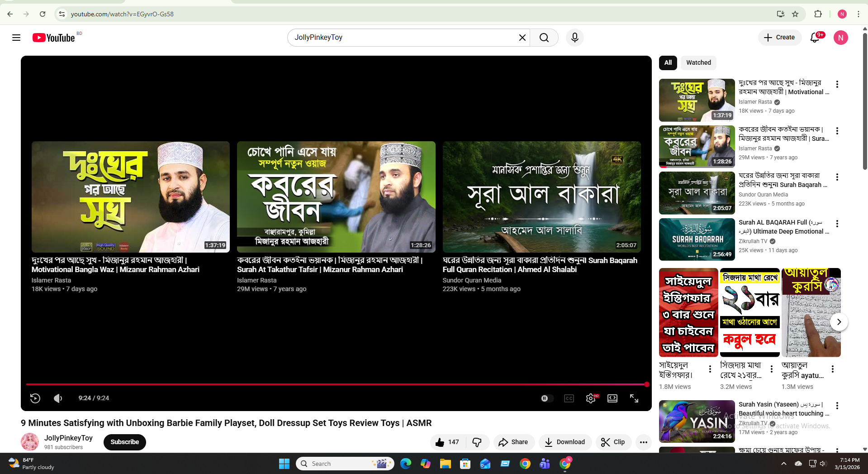Screen dimensions: 868x474
Task: Open sidebar YASIN 2:24:16 thumbnail
Action: coord(697,421)
